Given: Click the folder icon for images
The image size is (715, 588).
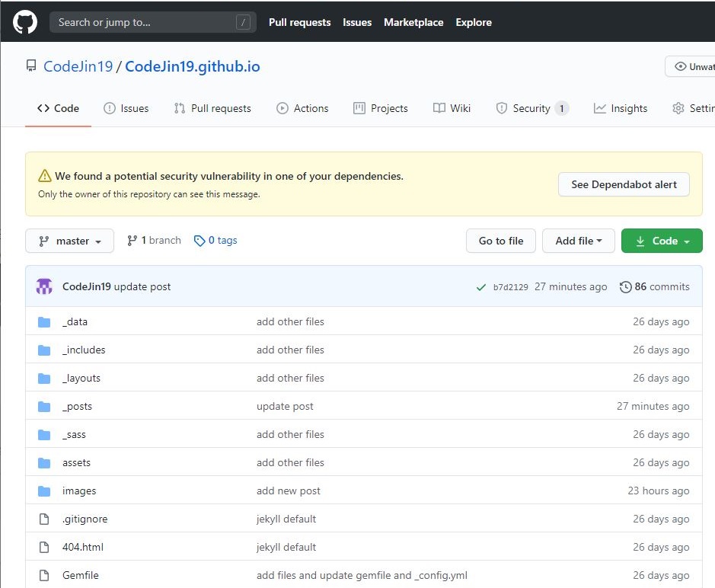Looking at the screenshot, I should [x=44, y=491].
